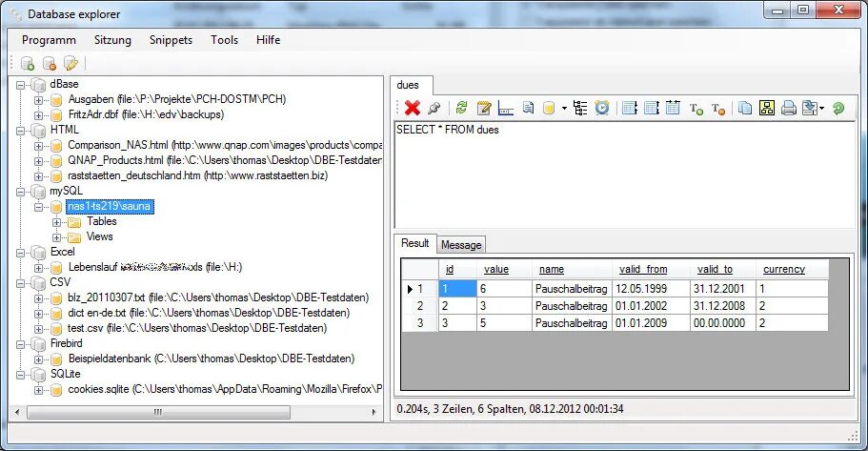The height and width of the screenshot is (451, 868).
Task: Select raststaetten_deutschland.htm tree entry
Action: 197,175
